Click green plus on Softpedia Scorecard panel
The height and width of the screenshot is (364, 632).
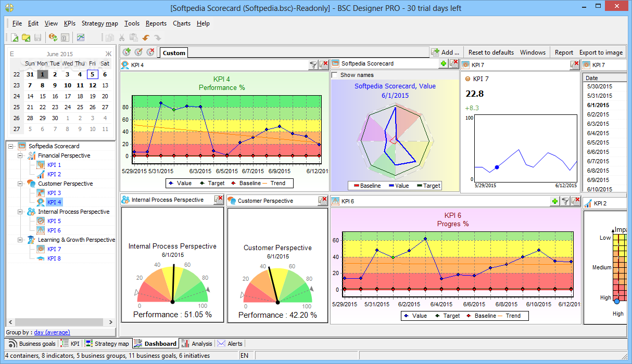coord(443,63)
